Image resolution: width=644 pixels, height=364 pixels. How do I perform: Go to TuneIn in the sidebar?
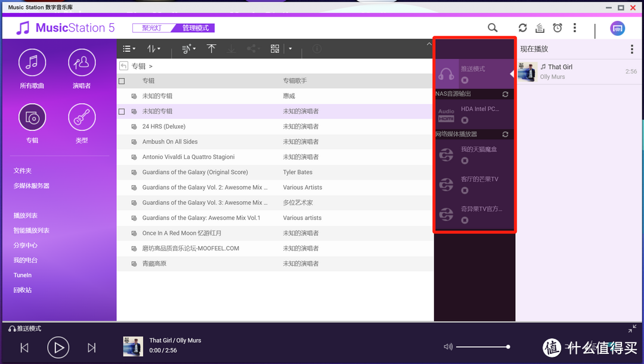(23, 275)
